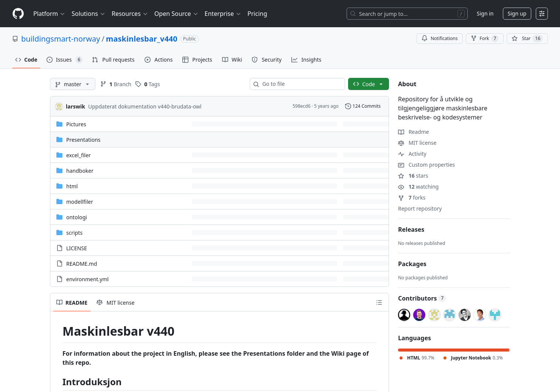The width and height of the screenshot is (560, 392).
Task: Click the GitHub logo home icon
Action: pos(18,14)
